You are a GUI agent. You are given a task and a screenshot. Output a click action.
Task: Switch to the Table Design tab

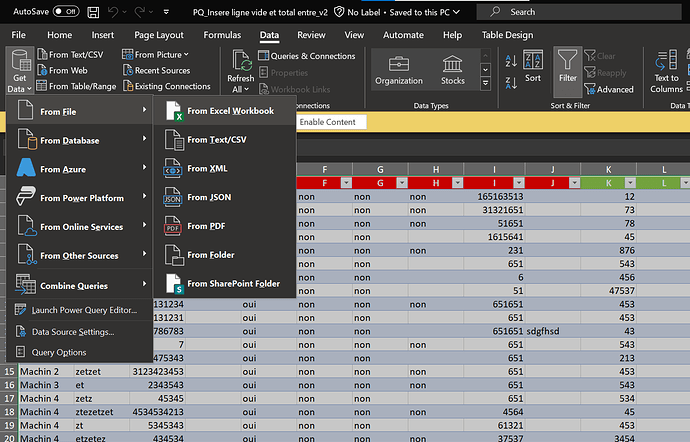[507, 35]
